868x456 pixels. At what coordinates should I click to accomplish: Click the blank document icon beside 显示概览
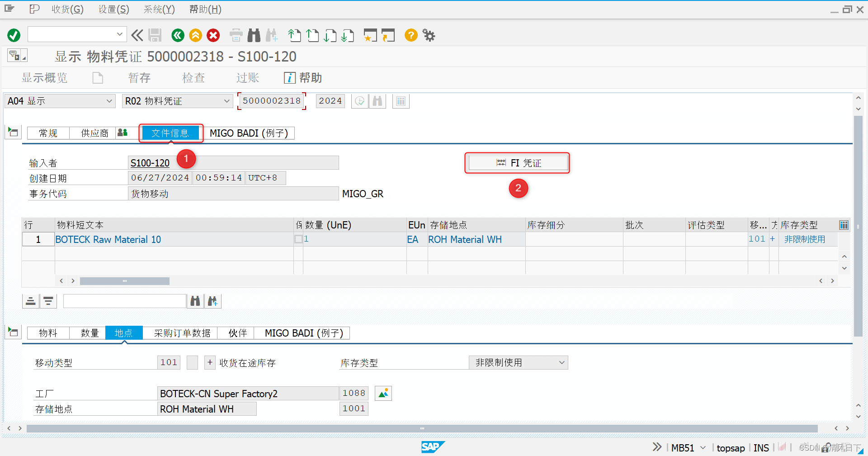pyautogui.click(x=98, y=78)
